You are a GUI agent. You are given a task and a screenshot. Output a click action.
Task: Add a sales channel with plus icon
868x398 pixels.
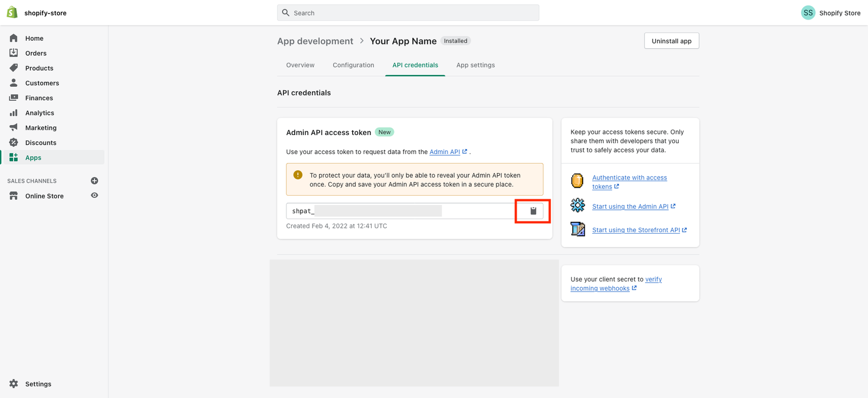pyautogui.click(x=94, y=181)
